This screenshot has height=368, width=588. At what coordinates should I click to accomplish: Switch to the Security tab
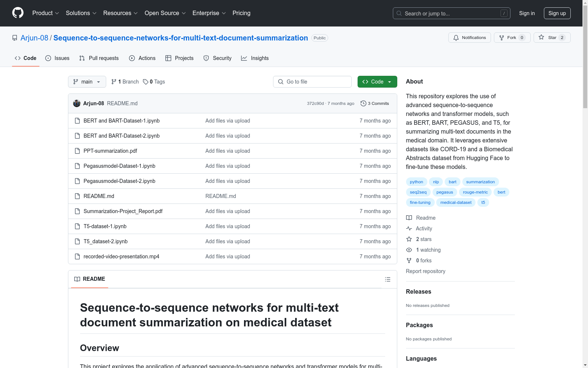(x=218, y=58)
